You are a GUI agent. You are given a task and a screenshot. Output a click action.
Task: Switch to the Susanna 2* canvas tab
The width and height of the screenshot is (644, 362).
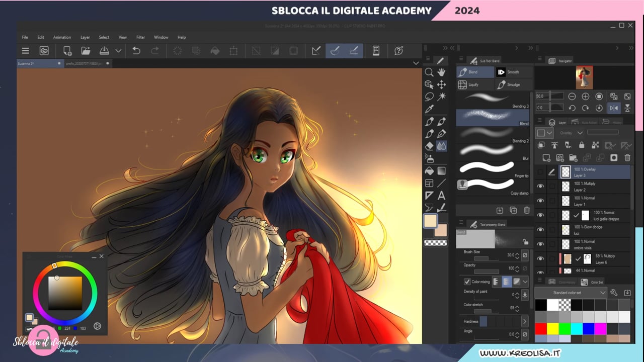point(39,63)
